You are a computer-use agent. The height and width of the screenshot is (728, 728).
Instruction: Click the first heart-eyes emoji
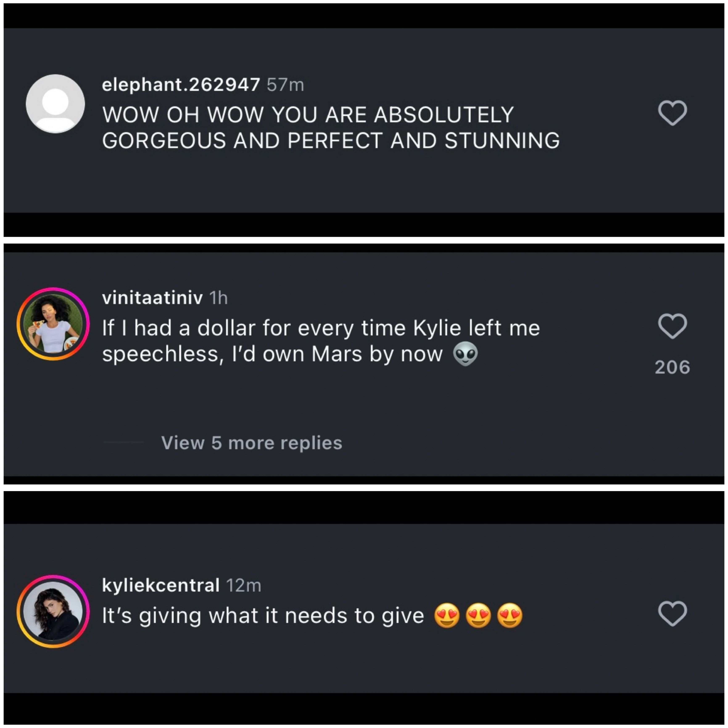pyautogui.click(x=447, y=615)
